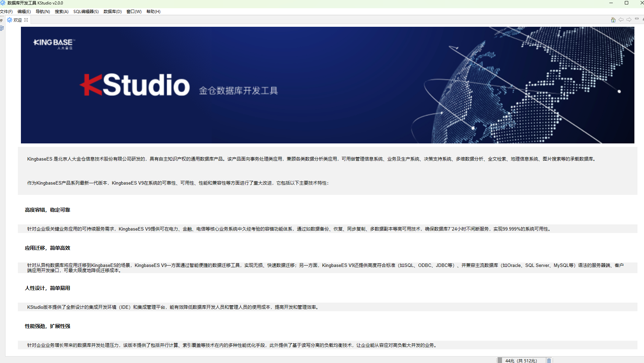
Task: Close the 欢迎 tab
Action: [26, 20]
